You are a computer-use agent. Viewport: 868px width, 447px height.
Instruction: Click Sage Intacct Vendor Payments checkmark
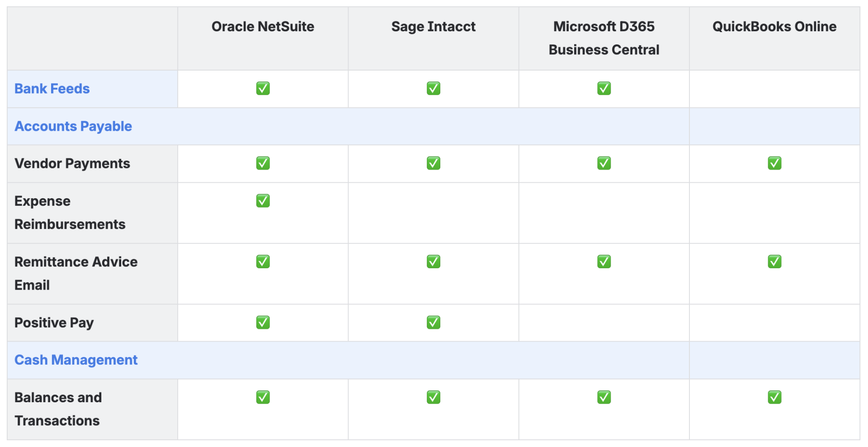click(x=433, y=163)
